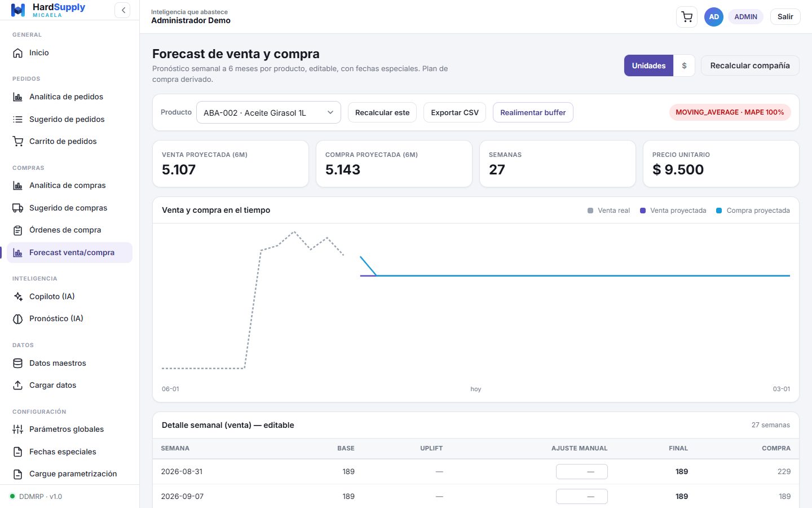Click the SEMANA column header
The height and width of the screenshot is (508, 812).
(175, 448)
